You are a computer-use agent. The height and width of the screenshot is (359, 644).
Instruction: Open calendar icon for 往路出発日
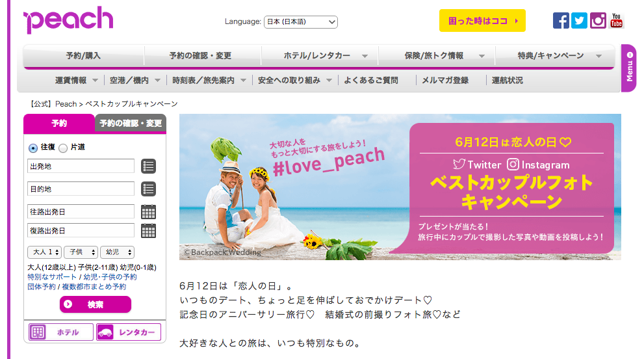[x=148, y=211]
